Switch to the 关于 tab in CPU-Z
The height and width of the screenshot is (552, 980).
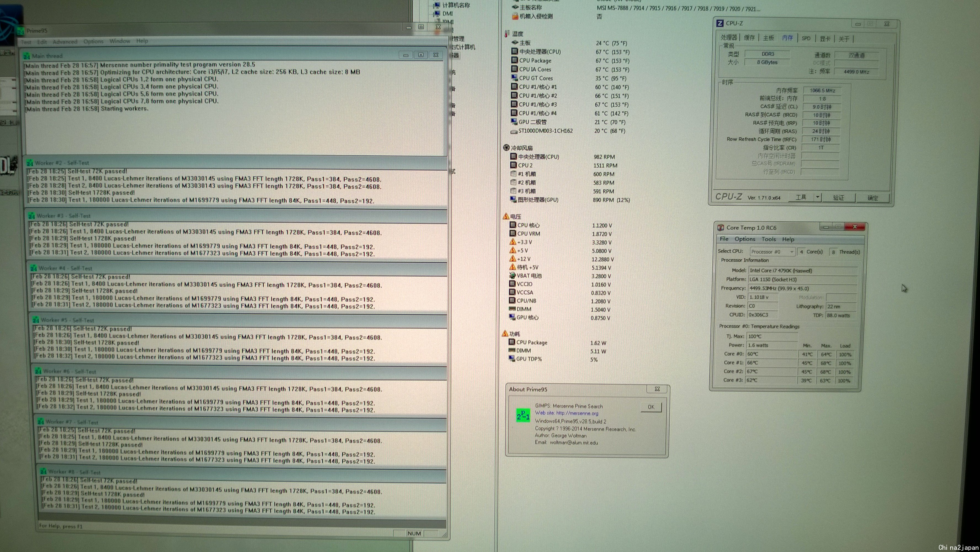pos(843,39)
